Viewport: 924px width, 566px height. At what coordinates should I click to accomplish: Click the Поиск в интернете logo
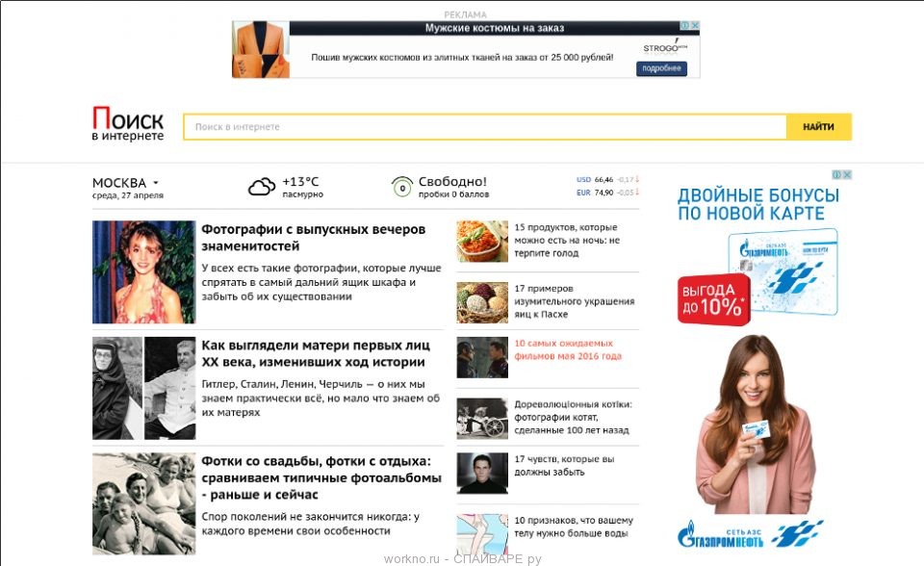tap(128, 125)
